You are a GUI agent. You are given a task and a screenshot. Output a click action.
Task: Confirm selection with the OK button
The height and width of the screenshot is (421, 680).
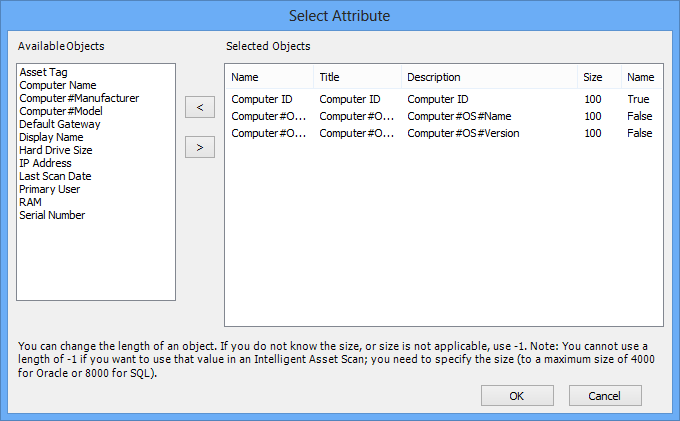[x=517, y=395]
